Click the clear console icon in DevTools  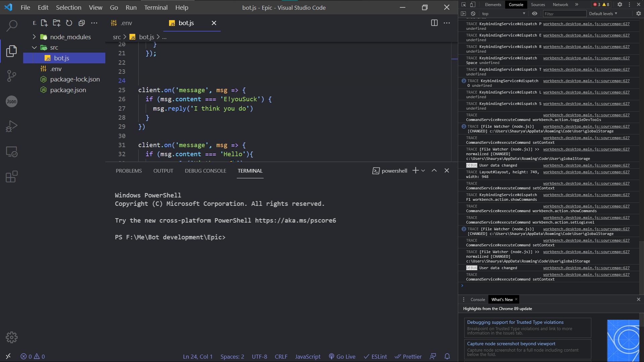coord(473,13)
